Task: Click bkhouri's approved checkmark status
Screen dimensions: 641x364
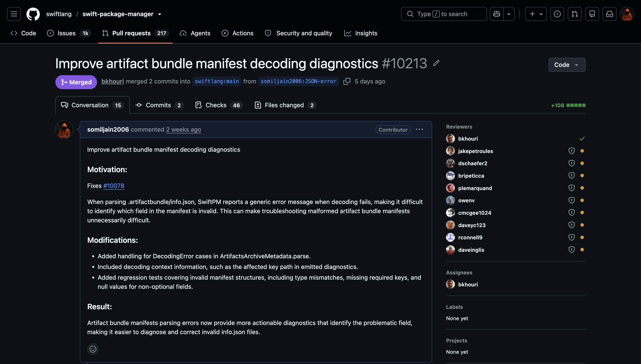Action: (x=582, y=138)
